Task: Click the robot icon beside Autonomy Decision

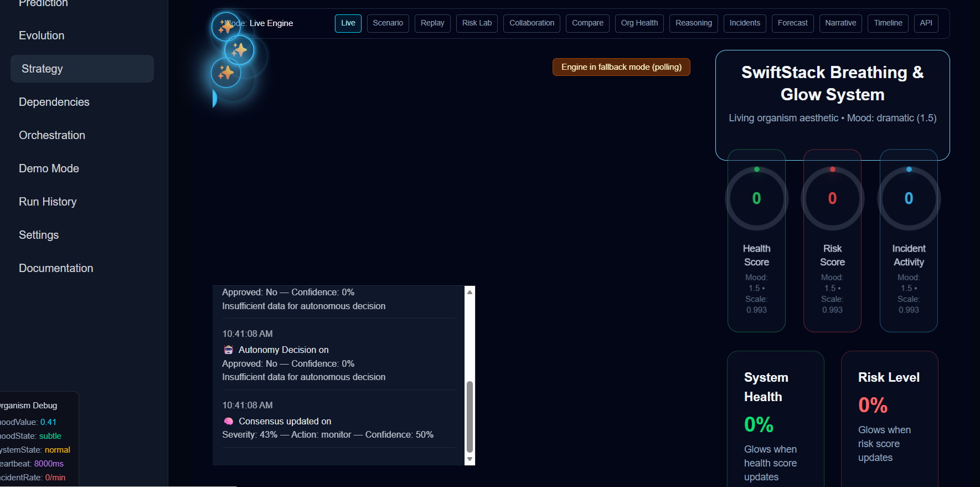Action: click(228, 350)
